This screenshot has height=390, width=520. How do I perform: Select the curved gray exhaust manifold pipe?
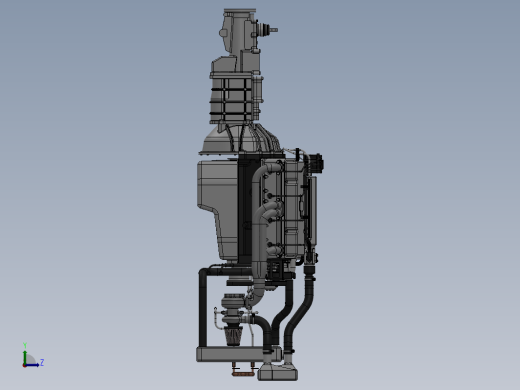pos(258,233)
